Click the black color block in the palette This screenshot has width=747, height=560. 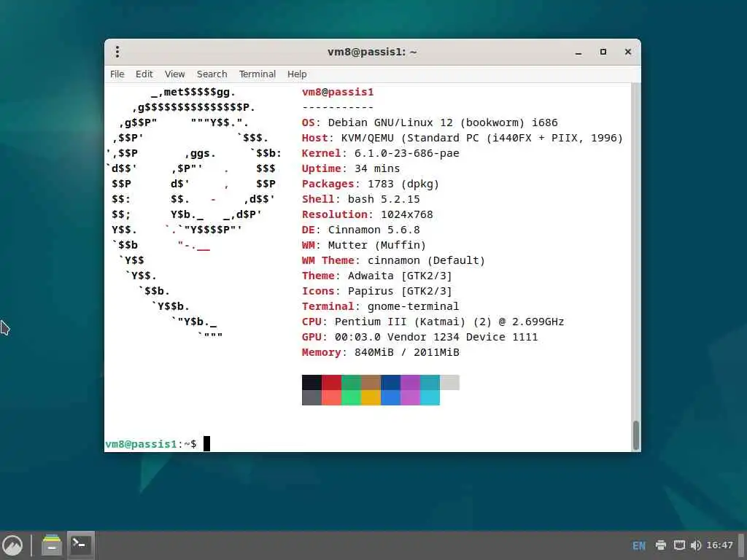311,382
